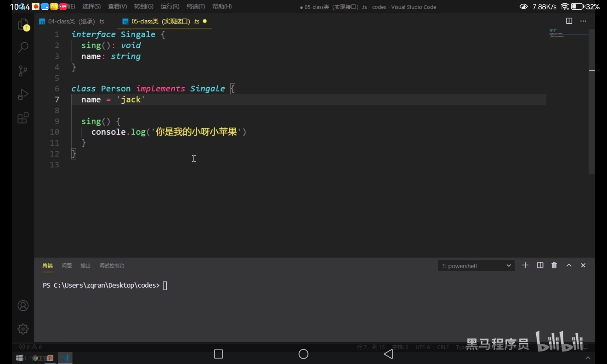607x364 pixels.
Task: Open powershell terminal selector dropdown
Action: pyautogui.click(x=476, y=266)
